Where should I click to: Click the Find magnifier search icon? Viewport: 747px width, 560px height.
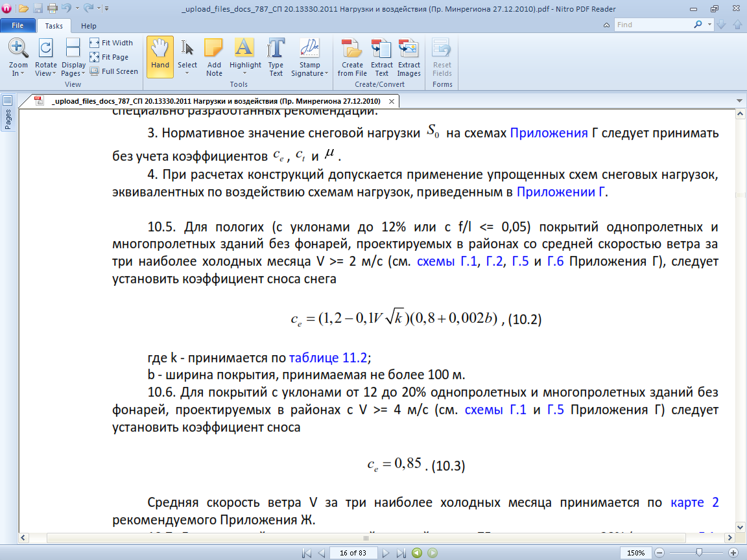point(698,24)
